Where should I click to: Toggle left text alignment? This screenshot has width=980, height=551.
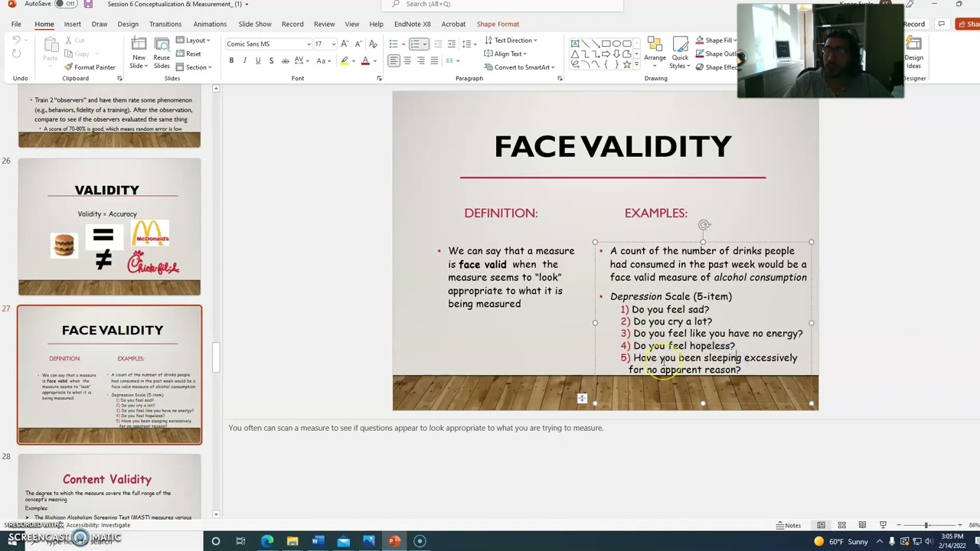394,60
